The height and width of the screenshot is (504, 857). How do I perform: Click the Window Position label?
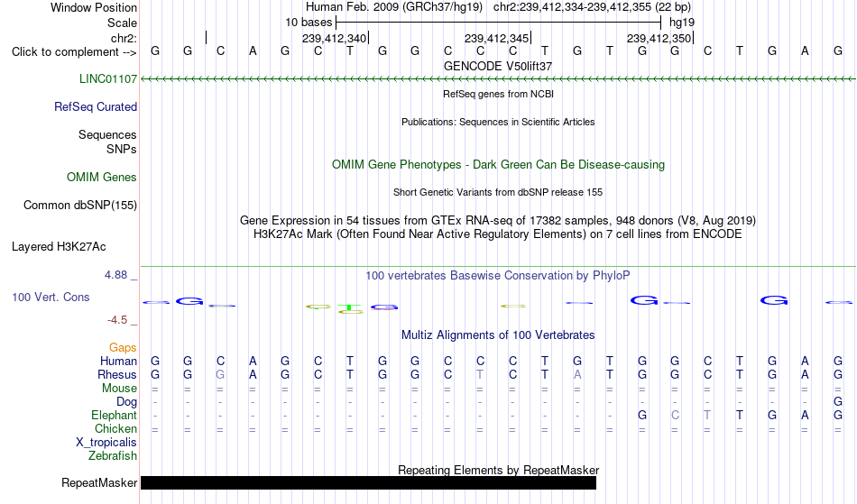point(94,7)
